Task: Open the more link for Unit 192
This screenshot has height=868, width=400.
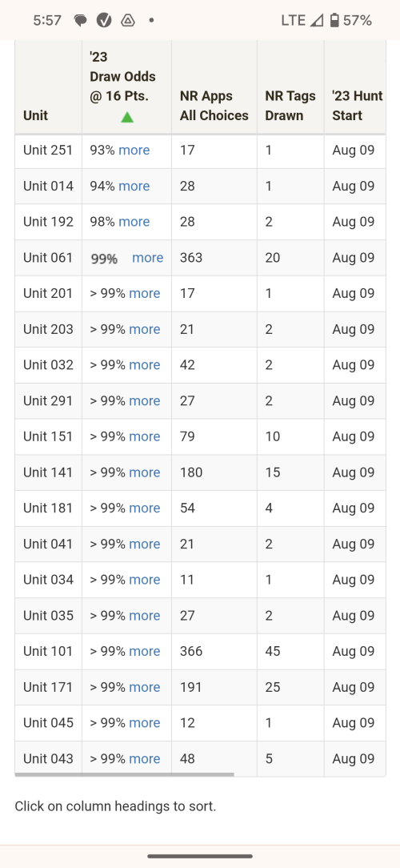Action: click(134, 222)
